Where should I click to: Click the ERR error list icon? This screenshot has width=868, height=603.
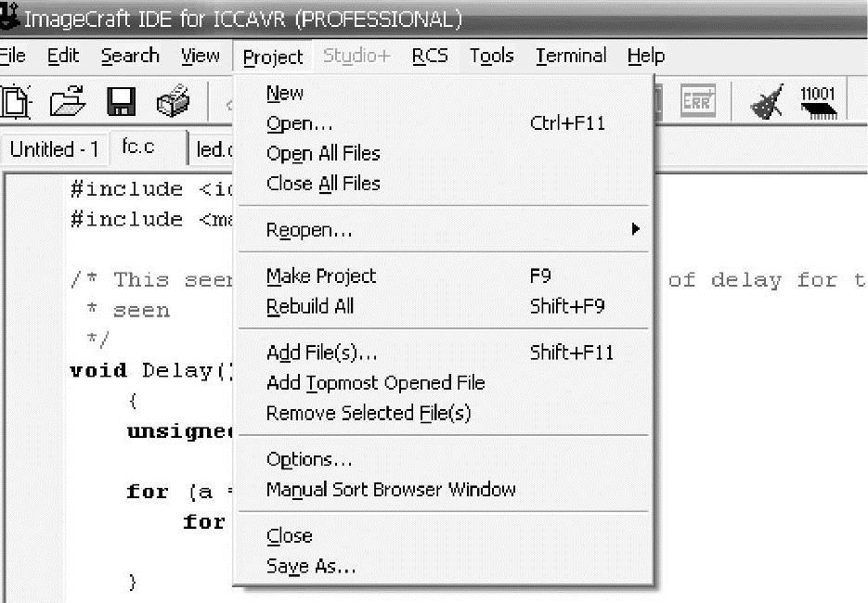tap(696, 102)
